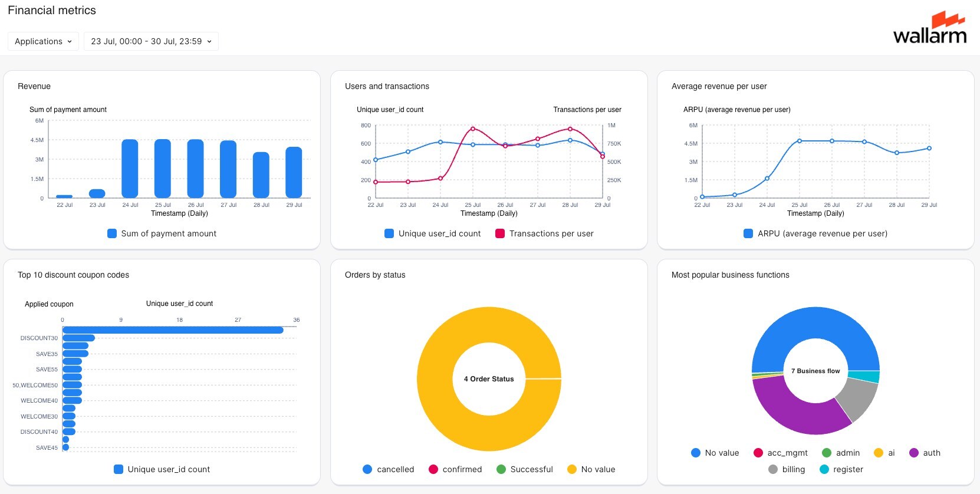The height and width of the screenshot is (494, 980).
Task: Open the Applications dropdown filter
Action: click(43, 41)
